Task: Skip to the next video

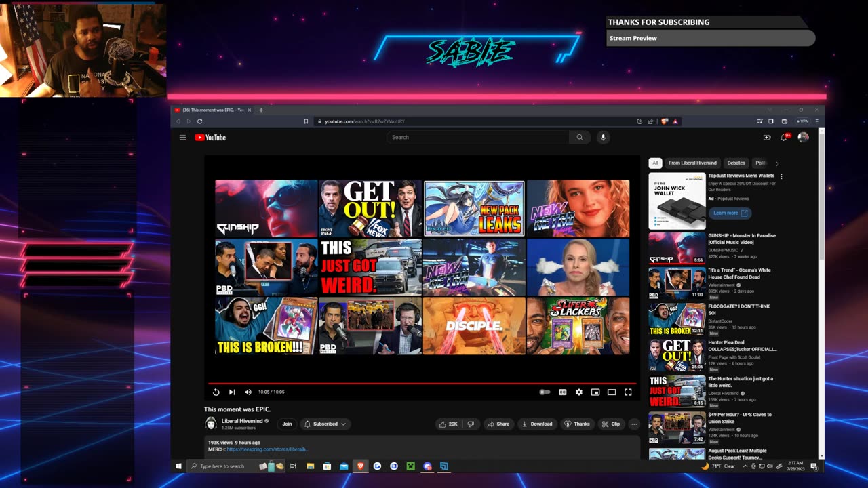Action: point(232,392)
